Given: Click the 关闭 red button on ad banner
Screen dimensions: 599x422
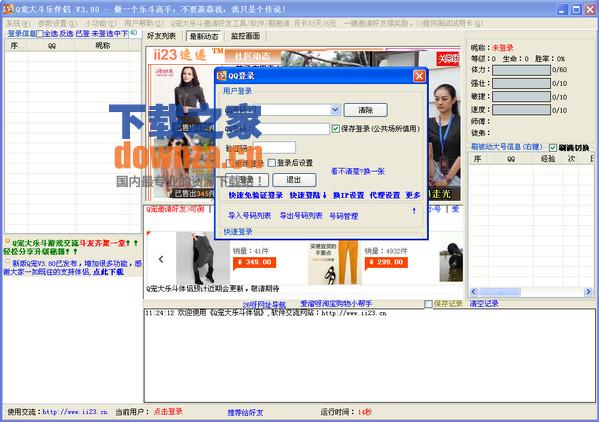Looking at the screenshot, I should [x=448, y=59].
